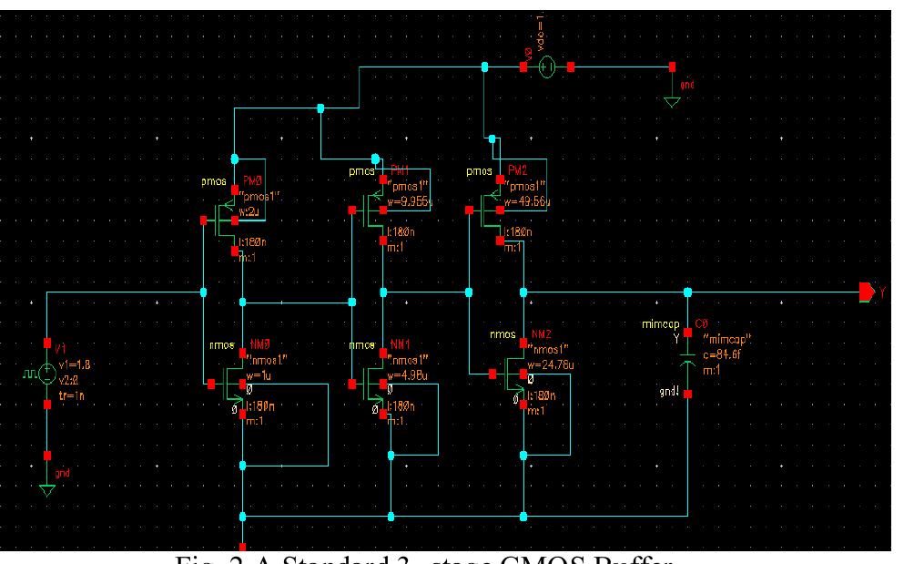Click the "PM1" instance name label

click(401, 170)
